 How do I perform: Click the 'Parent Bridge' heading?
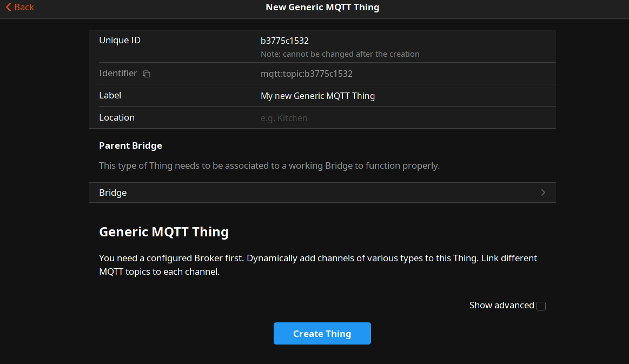point(130,145)
